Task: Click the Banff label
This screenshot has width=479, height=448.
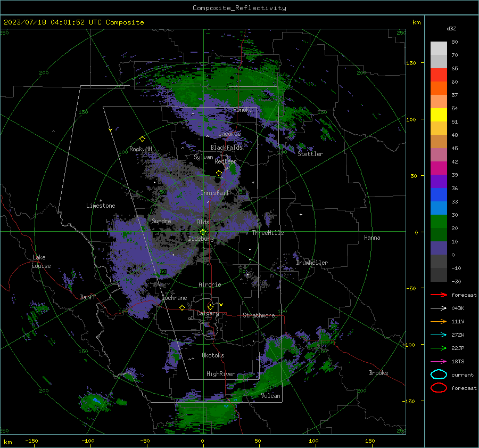Action: point(88,297)
